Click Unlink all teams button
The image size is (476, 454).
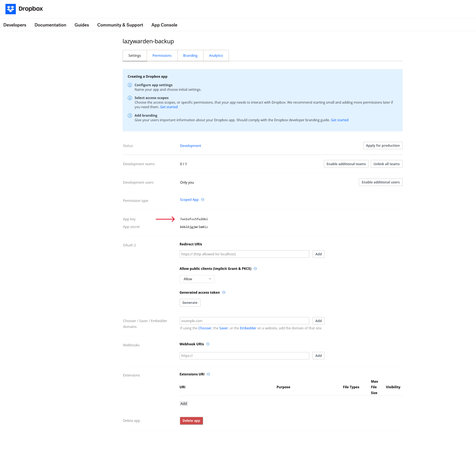(386, 164)
